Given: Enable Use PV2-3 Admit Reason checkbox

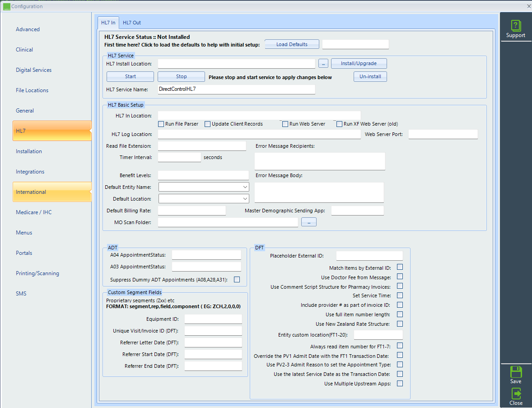Looking at the screenshot, I should click(x=400, y=365).
